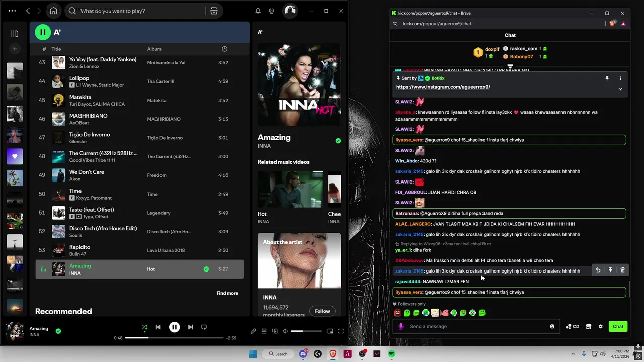
Task: Open the Browse icon in Spotify search bar
Action: tap(214, 11)
